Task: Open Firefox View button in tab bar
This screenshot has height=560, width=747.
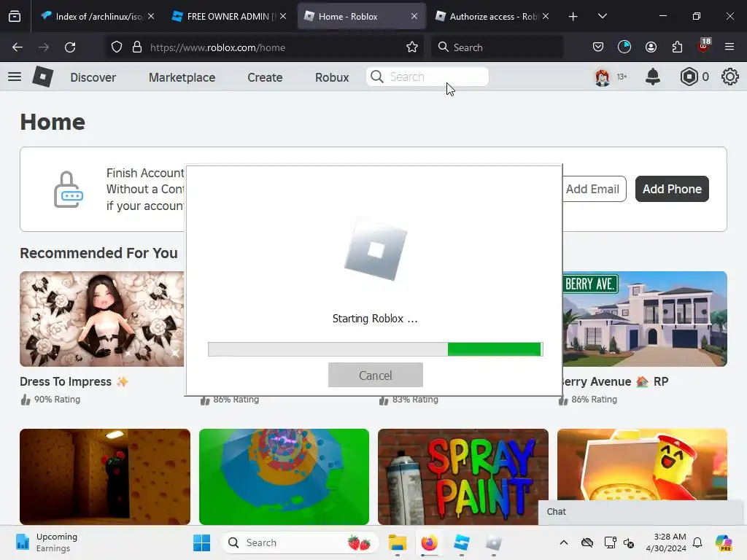Action: [x=15, y=16]
